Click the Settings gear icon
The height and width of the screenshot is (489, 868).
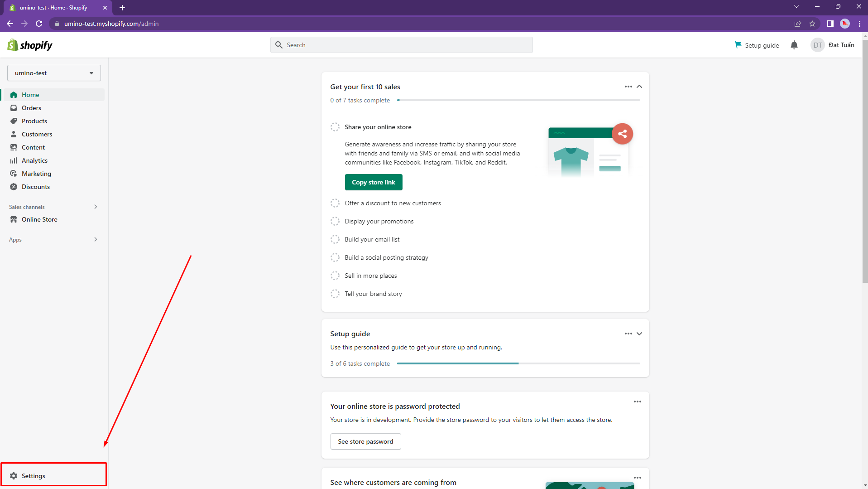14,476
